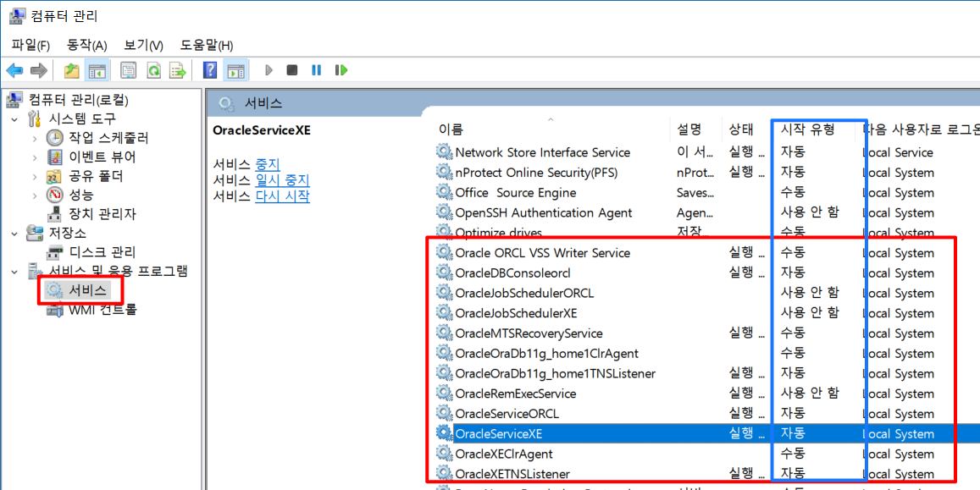Select the OracleMTSRecoveryService row

(x=707, y=333)
